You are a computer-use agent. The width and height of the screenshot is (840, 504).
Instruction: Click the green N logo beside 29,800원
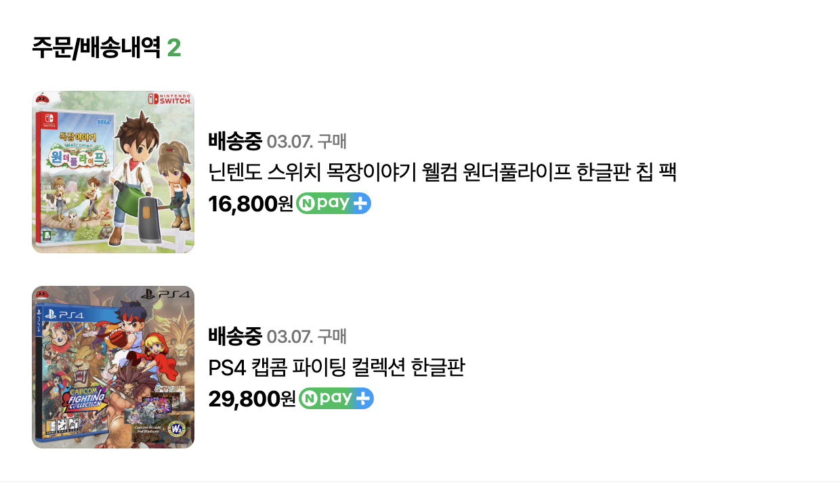[308, 398]
